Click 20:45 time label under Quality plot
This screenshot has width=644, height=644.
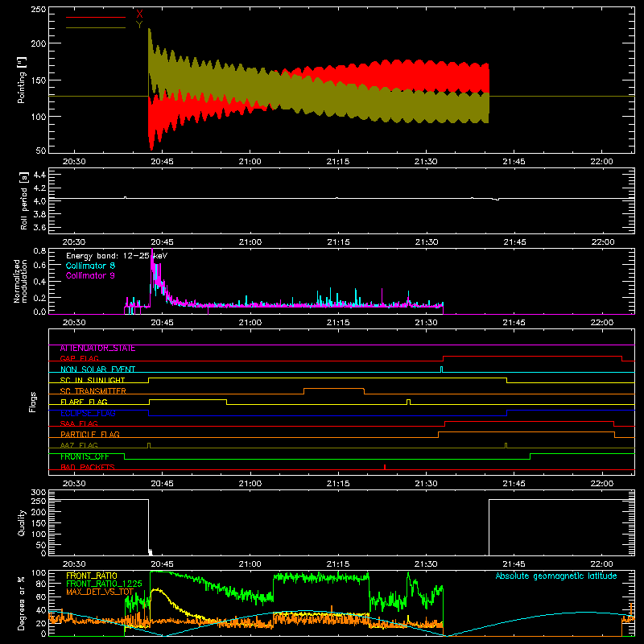tap(163, 564)
